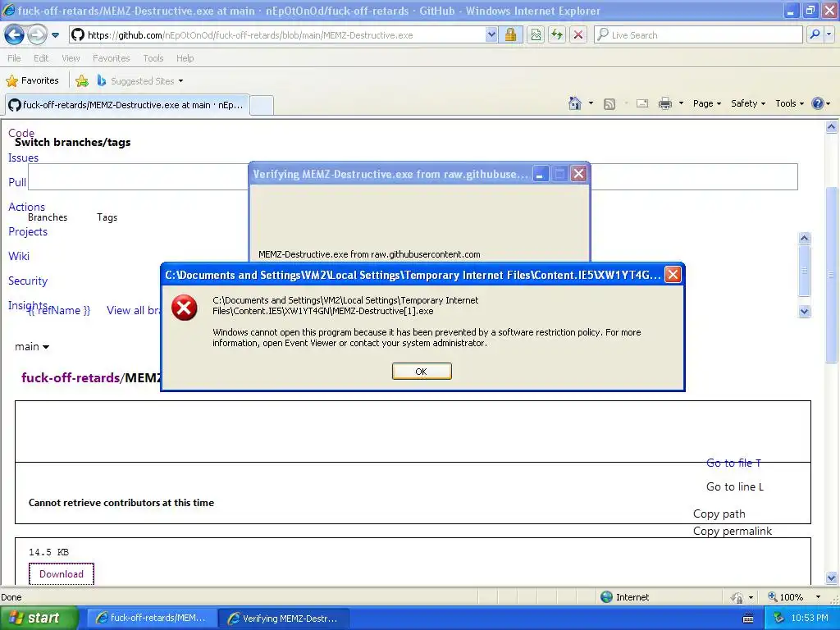Click Go to line L option
This screenshot has width=840, height=630.
click(x=735, y=486)
